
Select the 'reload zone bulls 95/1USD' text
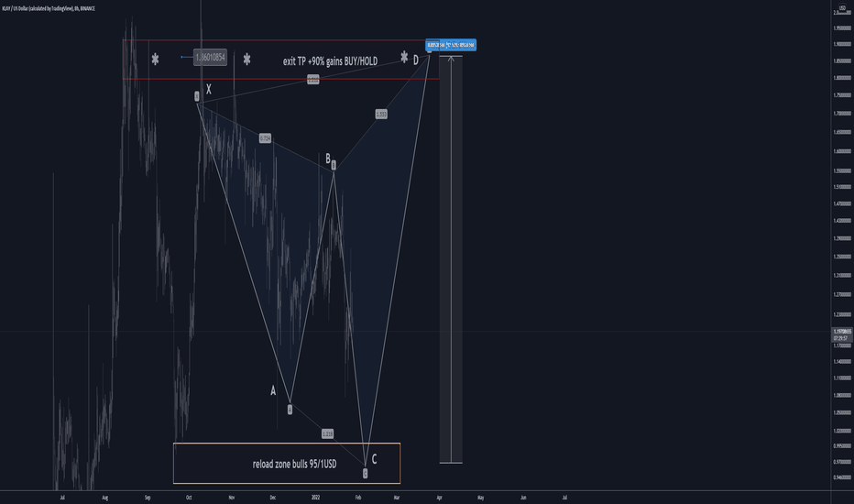point(295,464)
